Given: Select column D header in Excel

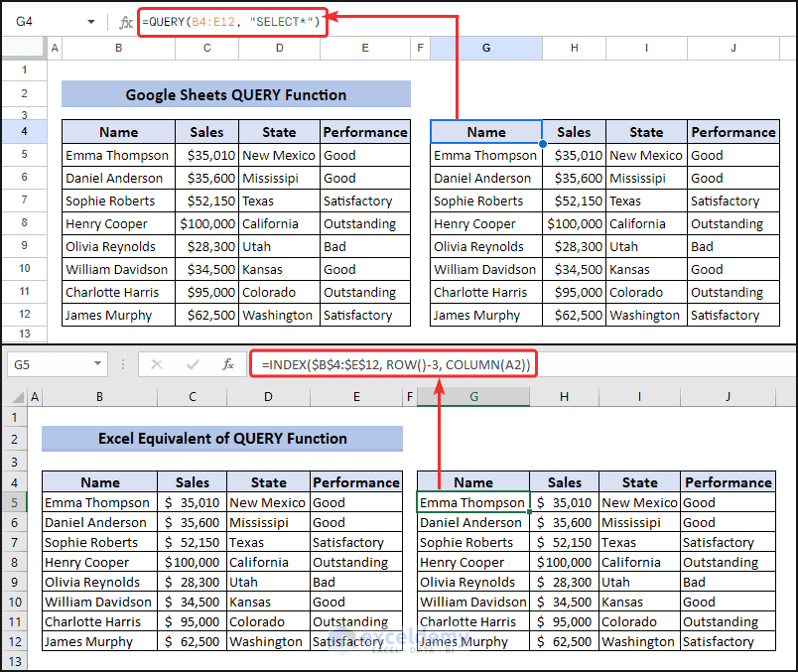Looking at the screenshot, I should 268,397.
